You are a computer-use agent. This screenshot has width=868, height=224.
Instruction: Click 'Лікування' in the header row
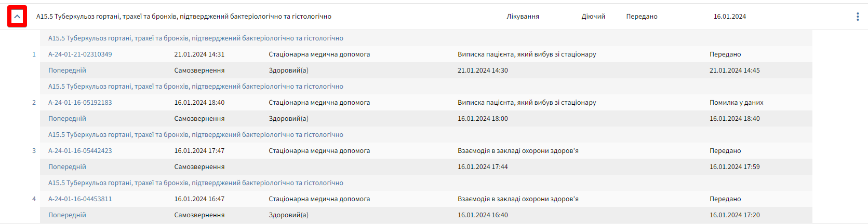(x=523, y=17)
